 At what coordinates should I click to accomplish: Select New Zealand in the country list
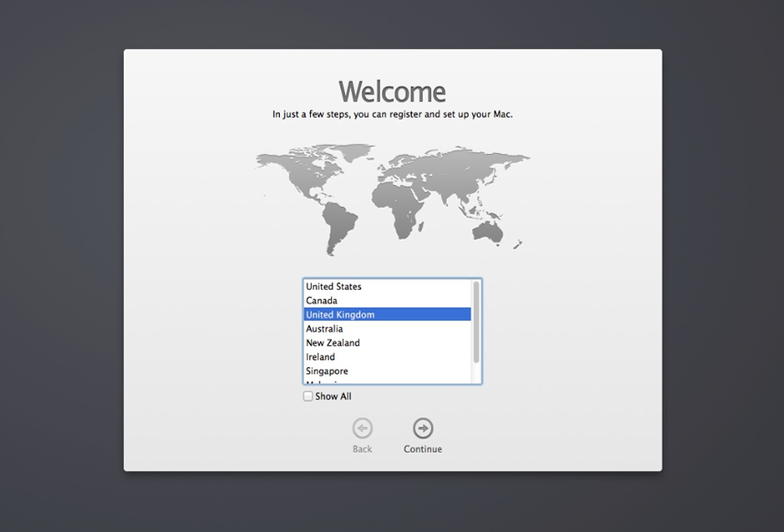[x=387, y=343]
